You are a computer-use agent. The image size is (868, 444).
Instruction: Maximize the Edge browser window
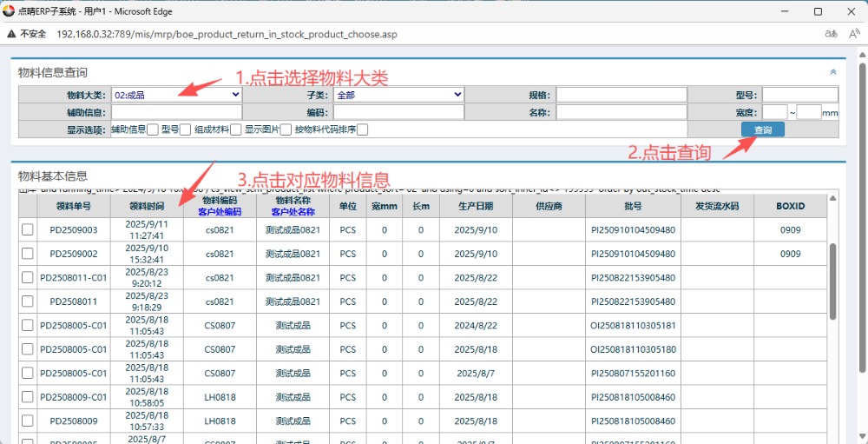click(818, 11)
